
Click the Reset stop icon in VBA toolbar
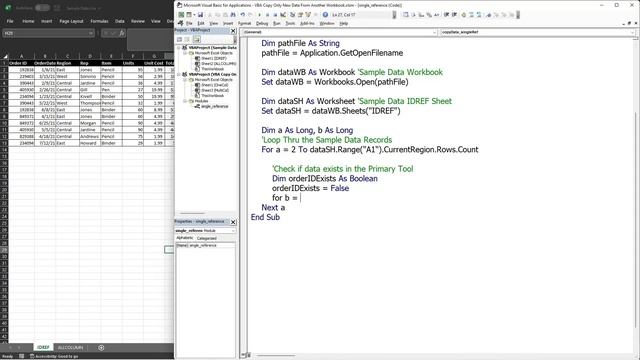[x=275, y=15]
